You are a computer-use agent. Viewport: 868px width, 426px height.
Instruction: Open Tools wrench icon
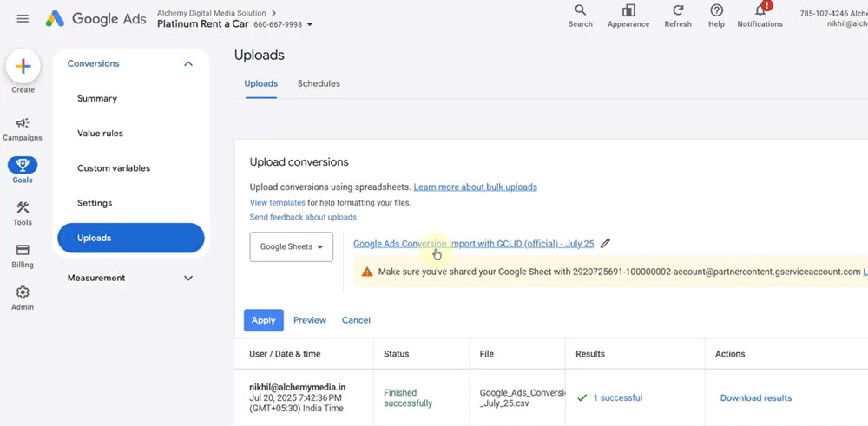coord(23,208)
